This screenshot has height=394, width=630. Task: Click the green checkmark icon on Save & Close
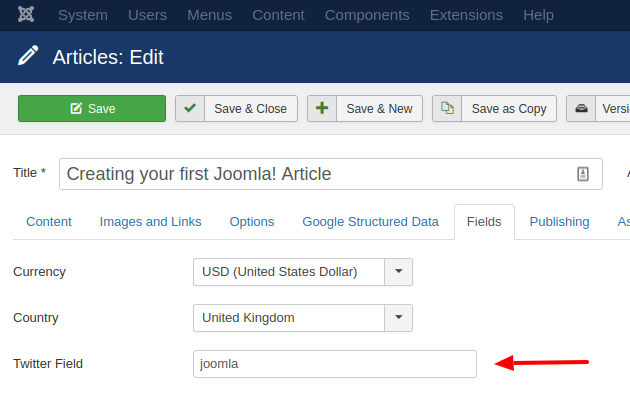(x=190, y=108)
